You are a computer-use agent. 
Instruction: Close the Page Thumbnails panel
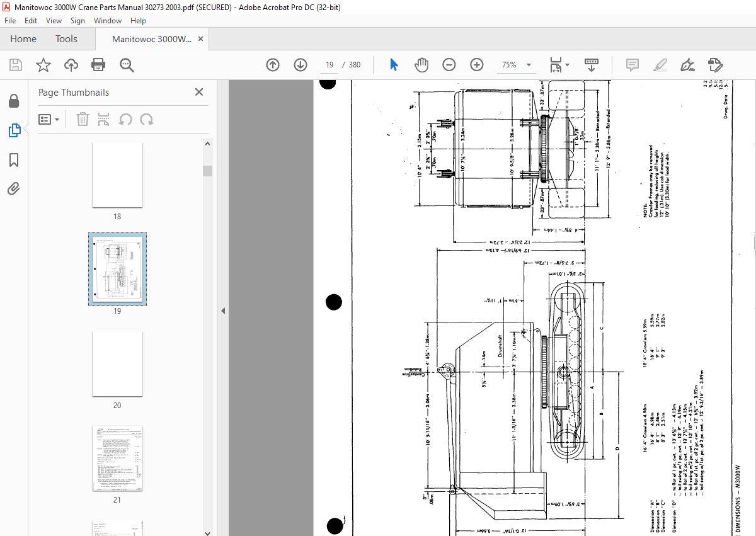point(199,92)
